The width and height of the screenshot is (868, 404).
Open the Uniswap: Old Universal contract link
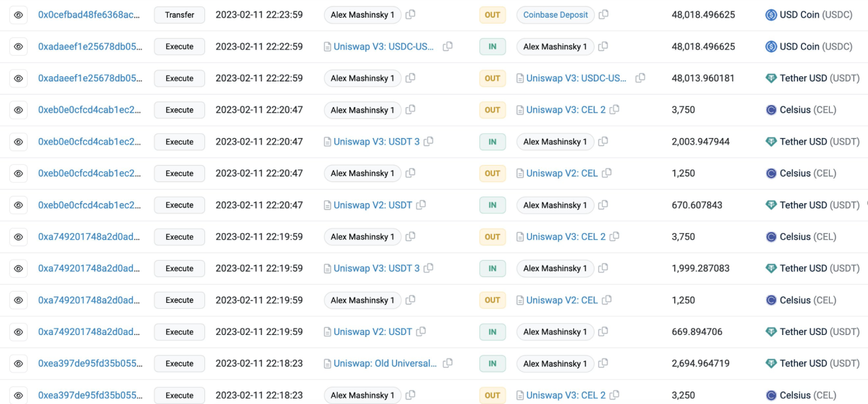(x=385, y=363)
